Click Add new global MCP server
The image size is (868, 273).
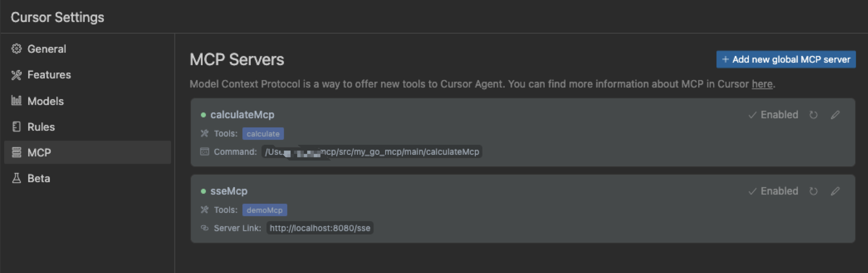point(786,60)
